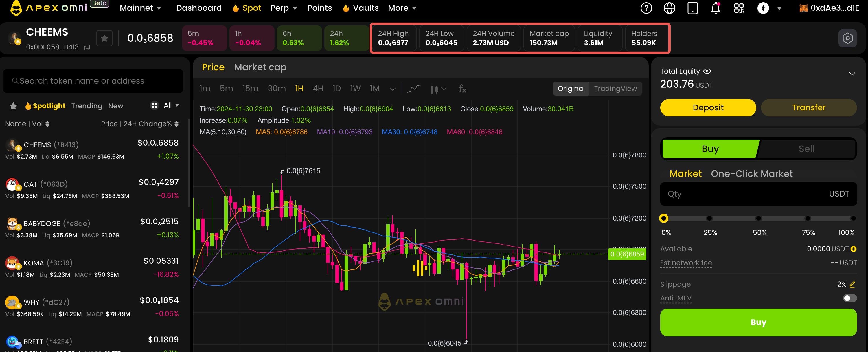868x352 pixels.
Task: Select the Buy side tab
Action: pyautogui.click(x=710, y=149)
